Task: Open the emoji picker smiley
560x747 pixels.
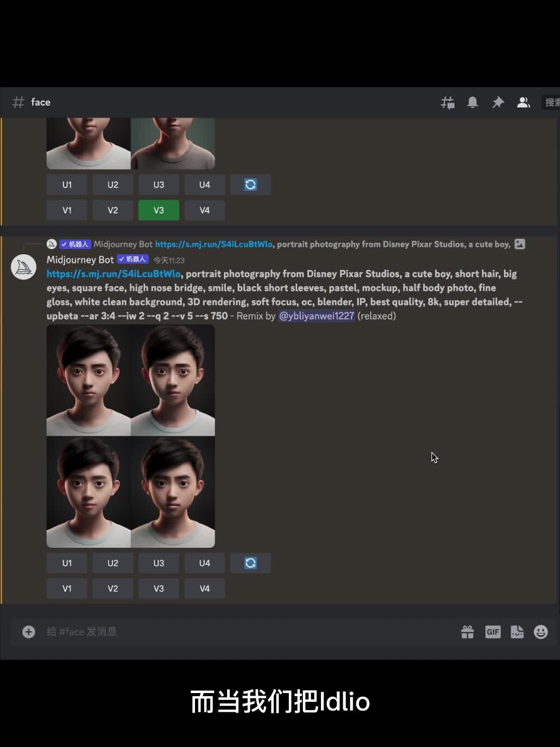Action: coord(541,632)
